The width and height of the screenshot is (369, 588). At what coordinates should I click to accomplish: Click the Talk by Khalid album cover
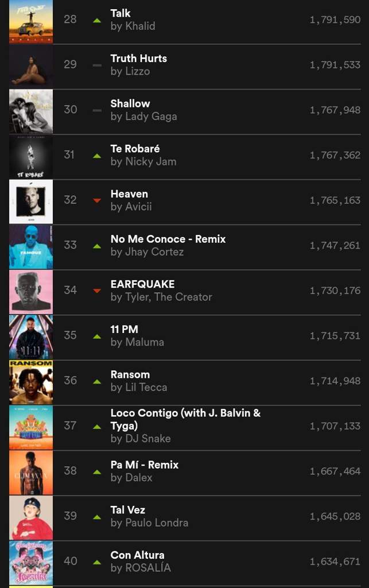[31, 21]
